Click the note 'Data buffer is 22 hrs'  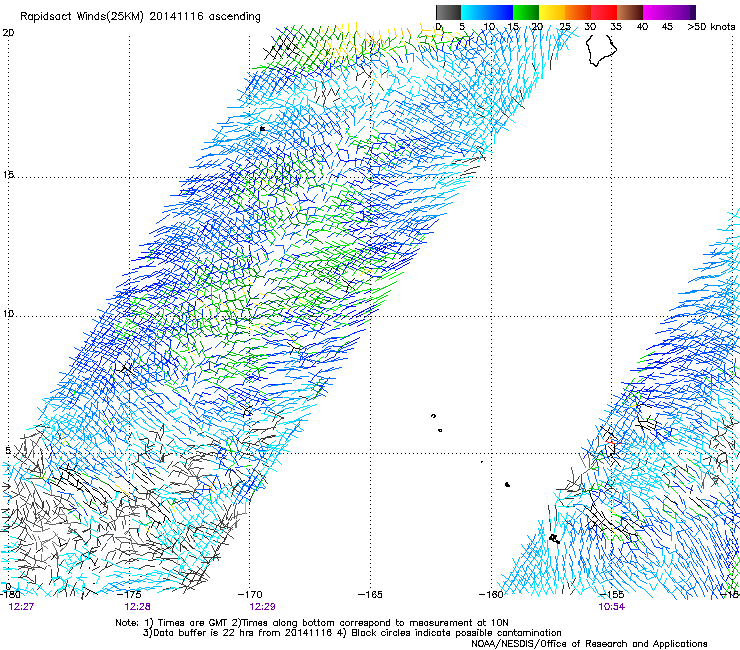point(203,633)
